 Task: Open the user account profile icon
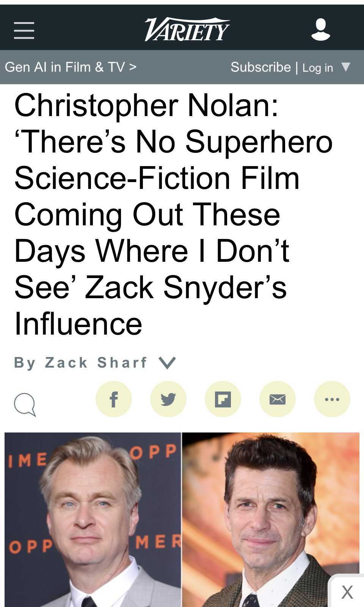coord(321,29)
